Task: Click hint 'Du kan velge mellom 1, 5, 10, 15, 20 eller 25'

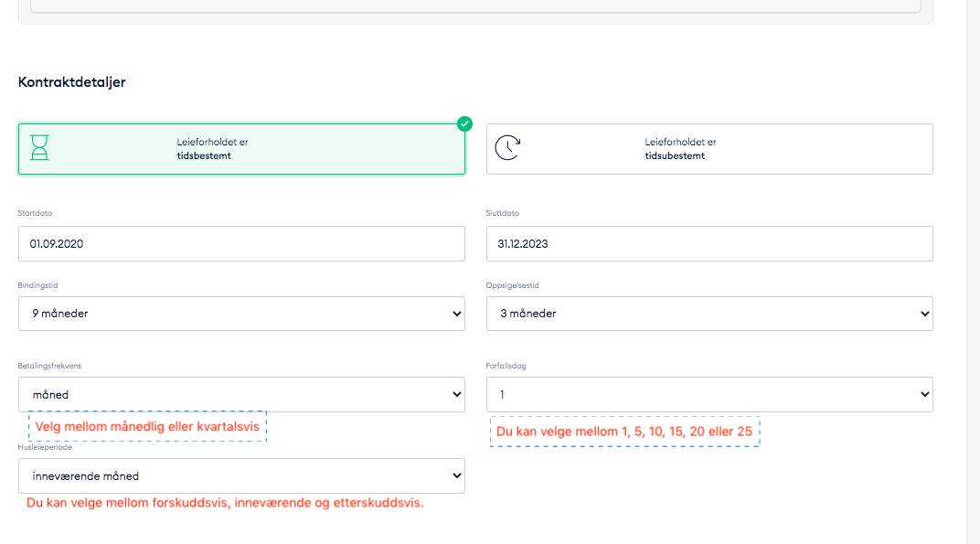Action: click(624, 430)
